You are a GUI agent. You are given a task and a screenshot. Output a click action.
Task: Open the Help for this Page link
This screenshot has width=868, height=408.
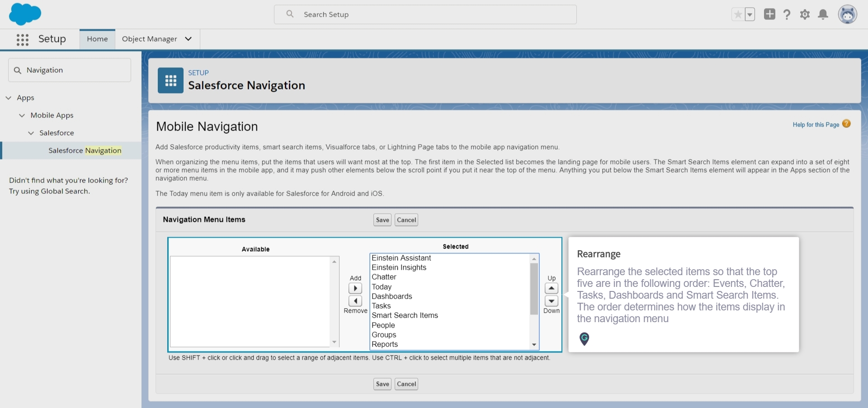816,125
